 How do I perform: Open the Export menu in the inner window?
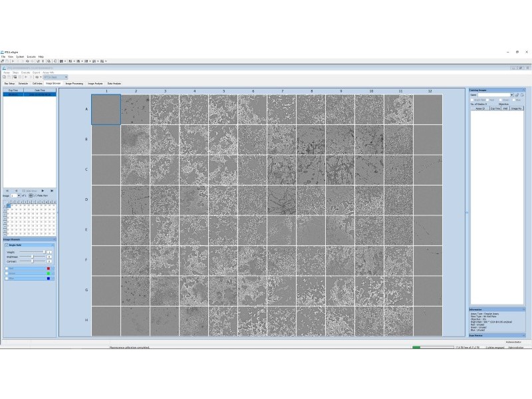tap(37, 72)
